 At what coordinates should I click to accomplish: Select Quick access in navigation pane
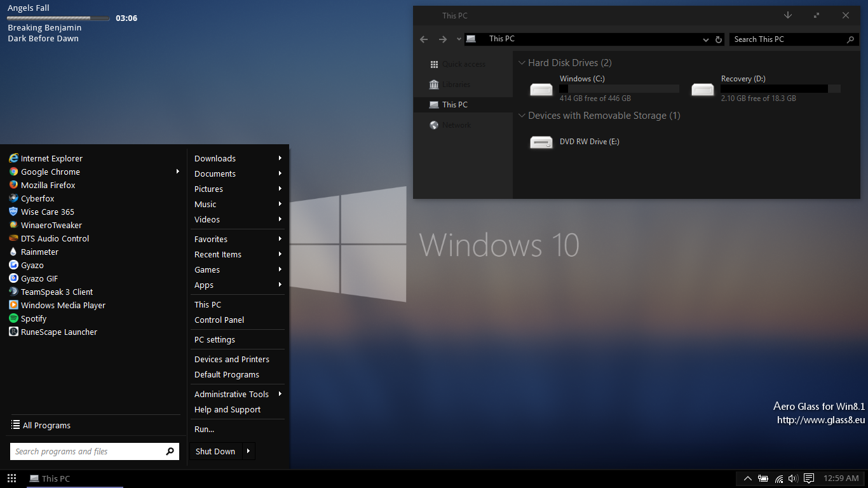(x=463, y=64)
